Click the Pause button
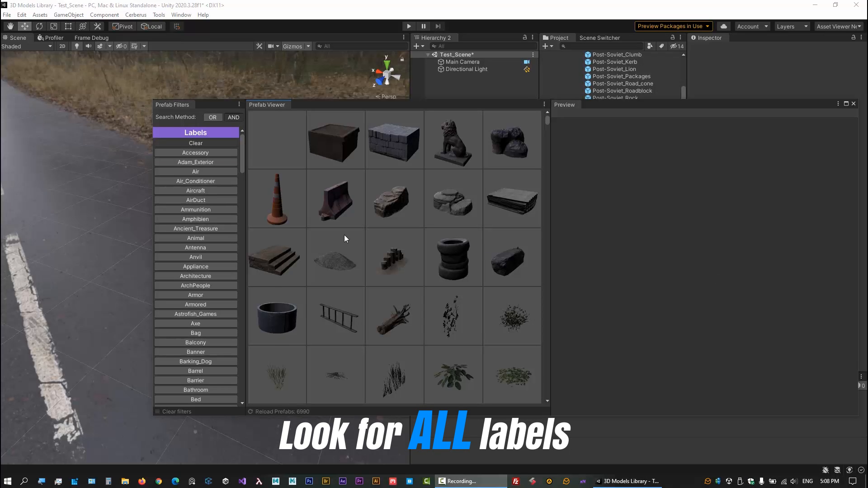Viewport: 868px width, 488px height. point(423,26)
